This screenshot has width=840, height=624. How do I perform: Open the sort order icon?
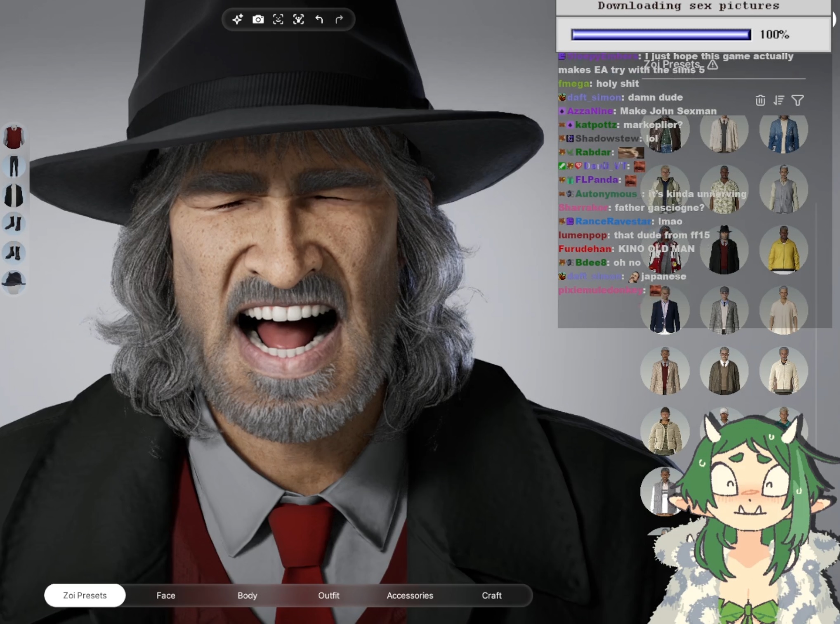pyautogui.click(x=779, y=100)
